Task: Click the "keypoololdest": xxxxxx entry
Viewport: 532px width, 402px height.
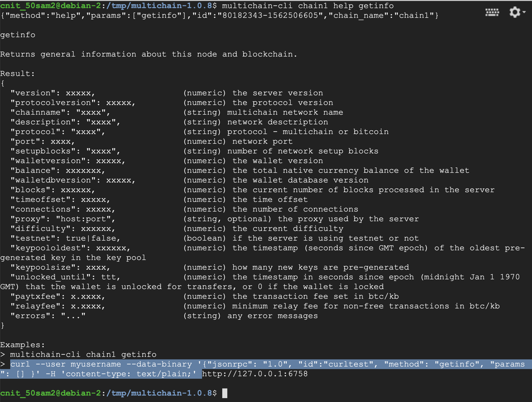Action: 70,248
